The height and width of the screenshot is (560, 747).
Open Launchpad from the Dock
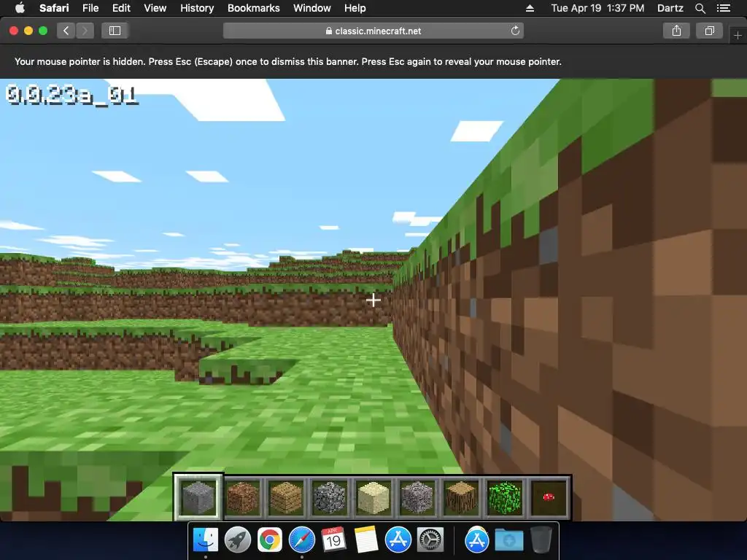pos(238,540)
